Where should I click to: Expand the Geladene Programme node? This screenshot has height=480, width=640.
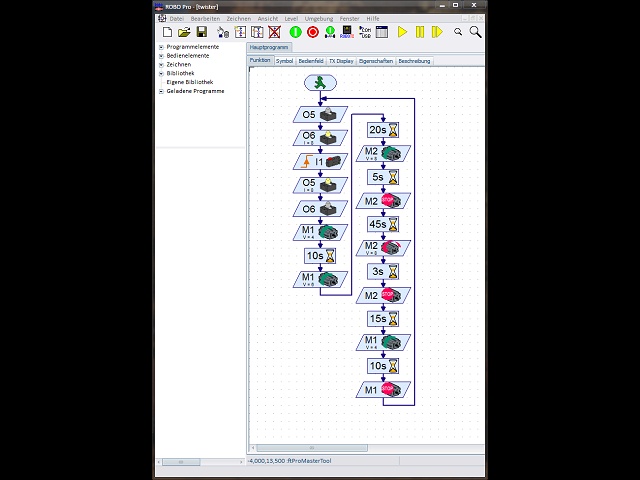click(x=161, y=91)
